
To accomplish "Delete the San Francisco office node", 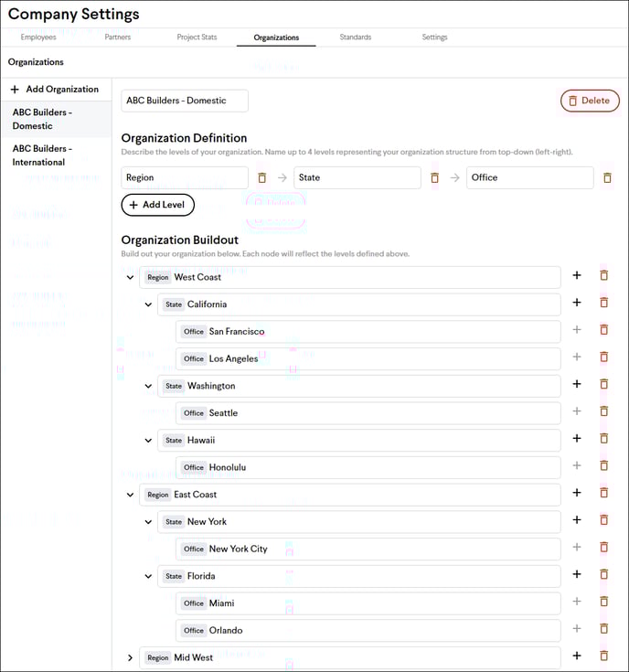I will (603, 329).
